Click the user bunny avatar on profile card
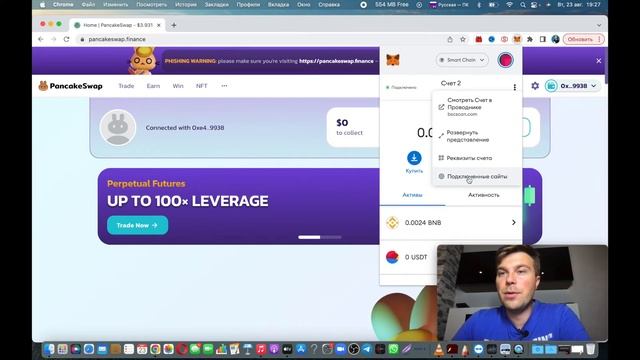 point(118,128)
